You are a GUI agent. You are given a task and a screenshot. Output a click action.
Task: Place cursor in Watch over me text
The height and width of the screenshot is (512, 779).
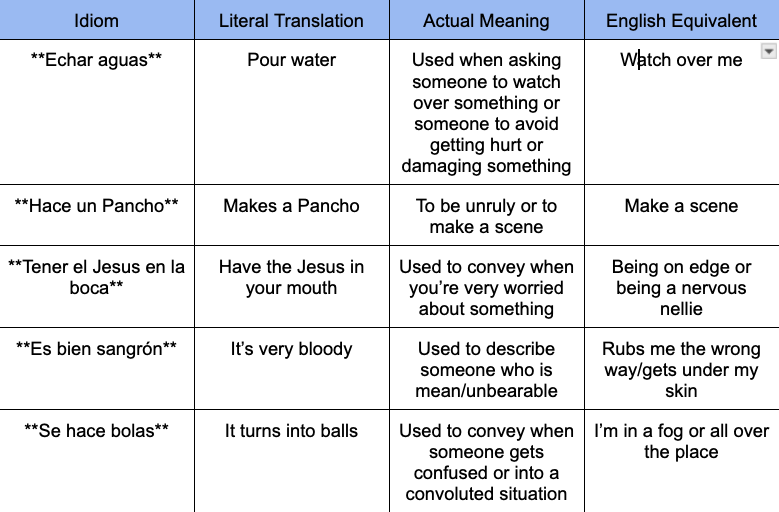click(x=681, y=60)
